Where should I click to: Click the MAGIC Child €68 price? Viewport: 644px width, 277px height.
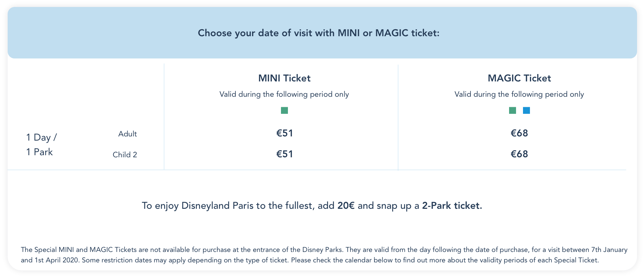(519, 154)
